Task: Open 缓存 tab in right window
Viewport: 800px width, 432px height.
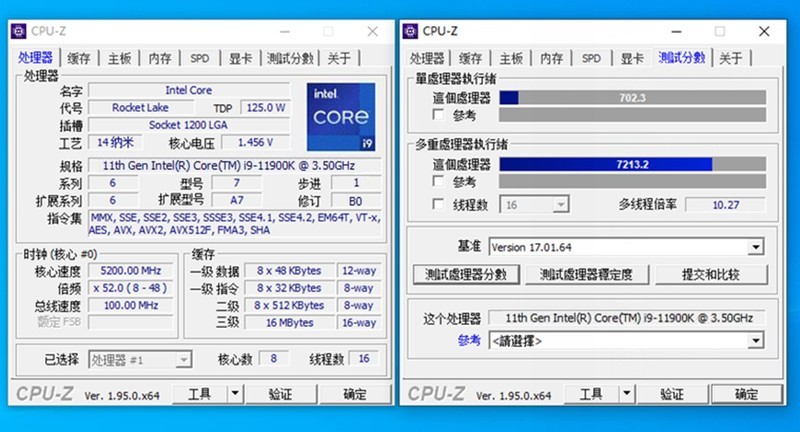Action: (x=470, y=58)
